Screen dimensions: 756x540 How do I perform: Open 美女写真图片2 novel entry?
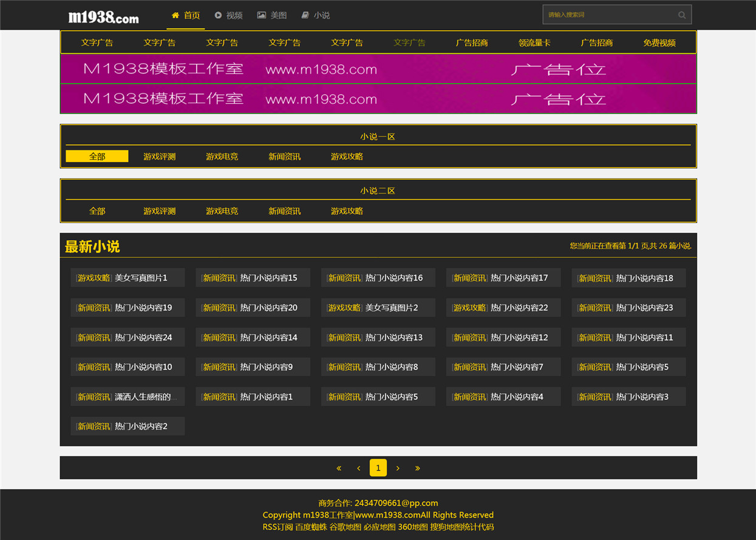tap(378, 308)
